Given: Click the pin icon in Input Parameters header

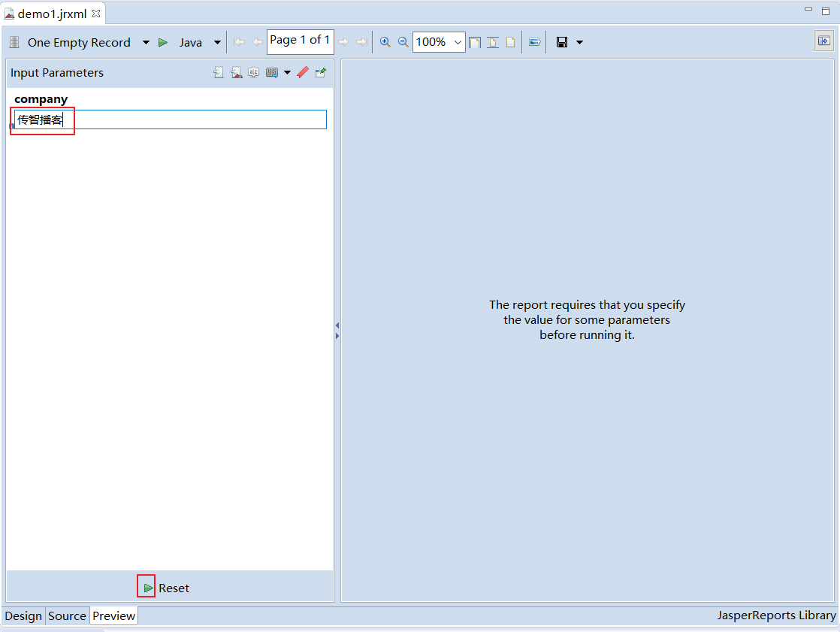Looking at the screenshot, I should tap(321, 73).
